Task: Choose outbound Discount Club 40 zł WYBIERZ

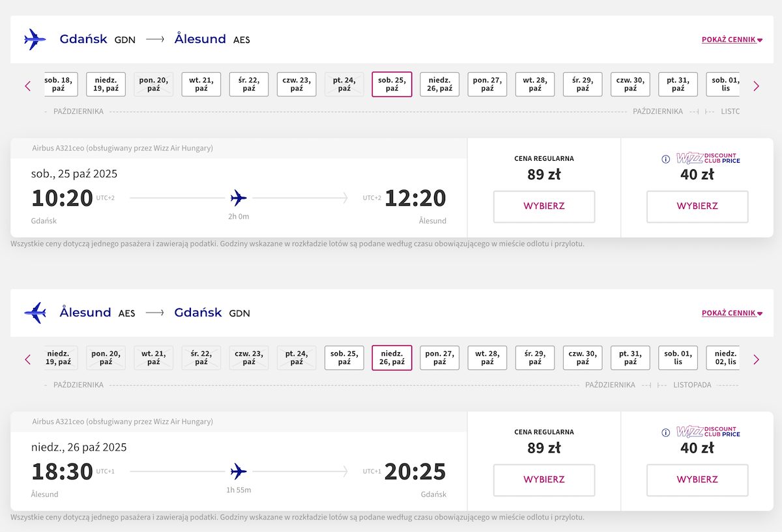Action: [697, 206]
